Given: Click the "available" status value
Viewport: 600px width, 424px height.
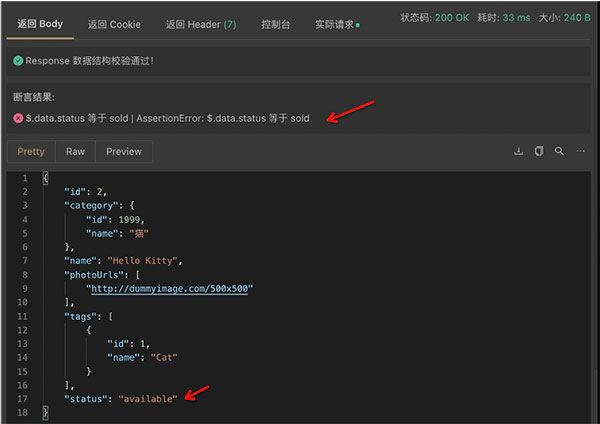Looking at the screenshot, I should (148, 399).
